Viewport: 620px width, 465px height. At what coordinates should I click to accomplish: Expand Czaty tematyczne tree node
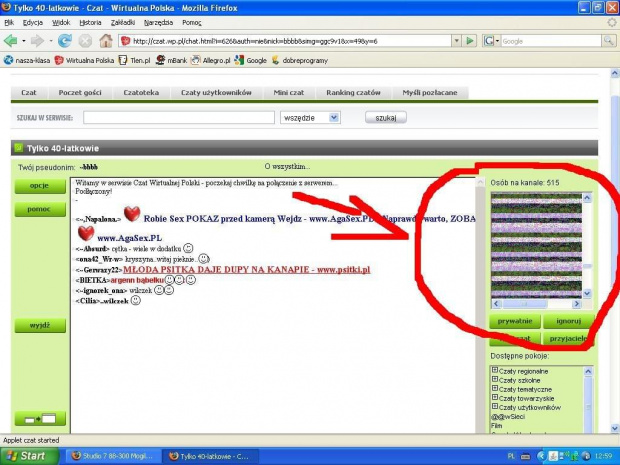[x=495, y=389]
